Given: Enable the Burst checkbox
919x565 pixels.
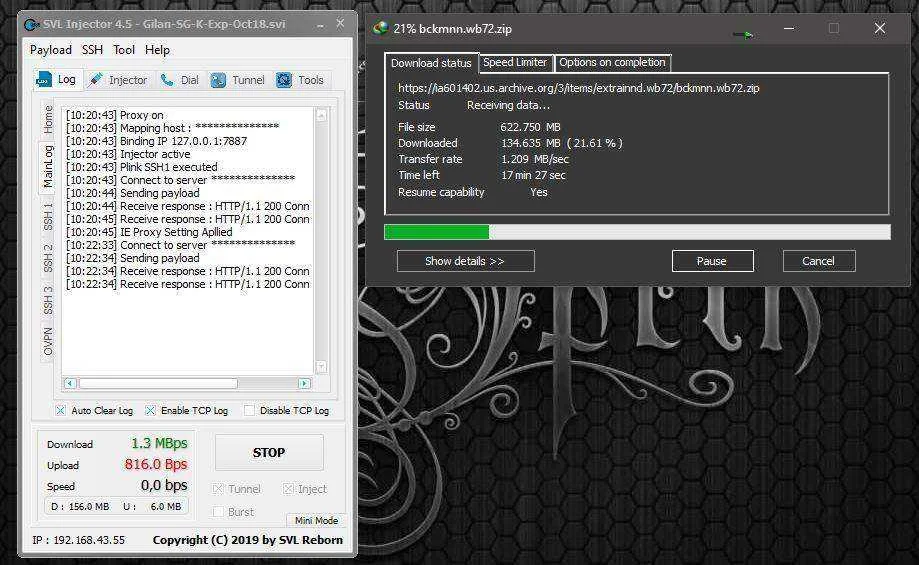Looking at the screenshot, I should (218, 512).
